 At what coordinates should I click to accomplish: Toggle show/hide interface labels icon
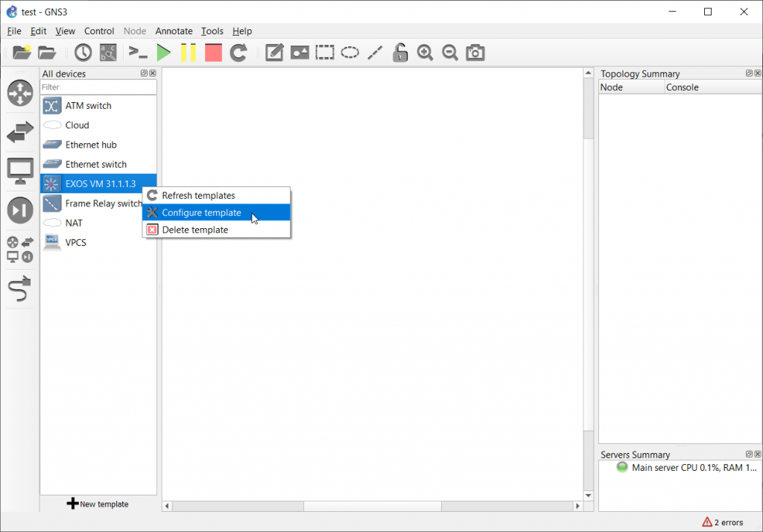pyautogui.click(x=108, y=52)
